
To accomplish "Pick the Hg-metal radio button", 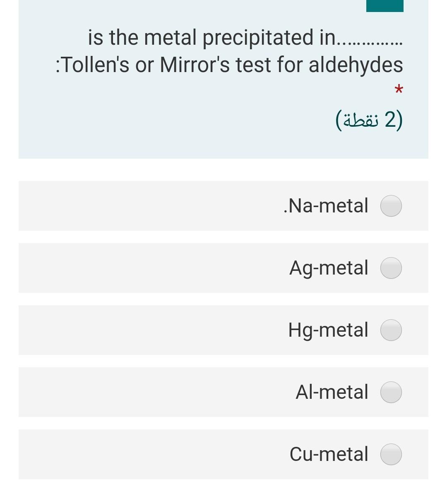I will tap(391, 330).
